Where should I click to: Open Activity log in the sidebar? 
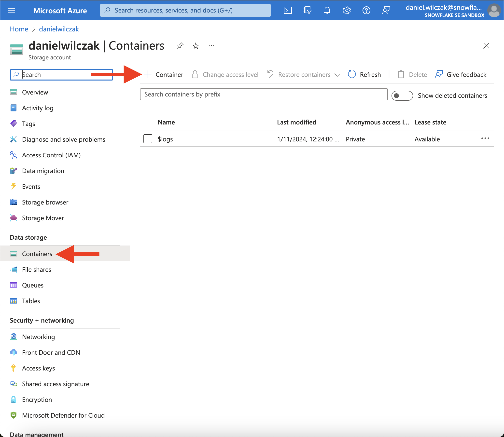[x=38, y=108]
